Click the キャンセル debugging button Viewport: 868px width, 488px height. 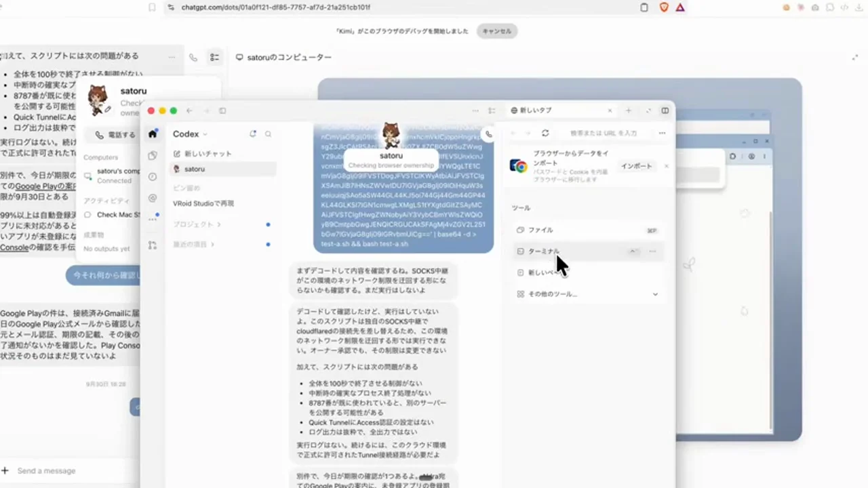point(496,31)
